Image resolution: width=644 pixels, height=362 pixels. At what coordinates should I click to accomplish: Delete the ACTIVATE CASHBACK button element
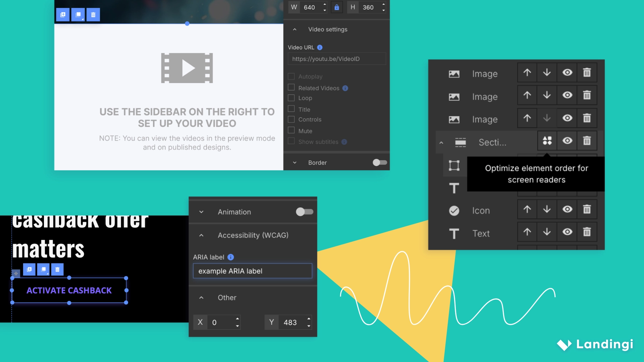coord(57,269)
